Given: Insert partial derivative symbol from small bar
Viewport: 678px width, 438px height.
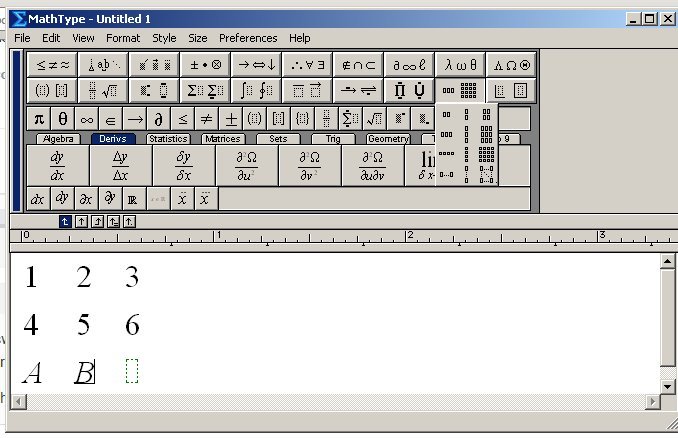Looking at the screenshot, I should (159, 119).
